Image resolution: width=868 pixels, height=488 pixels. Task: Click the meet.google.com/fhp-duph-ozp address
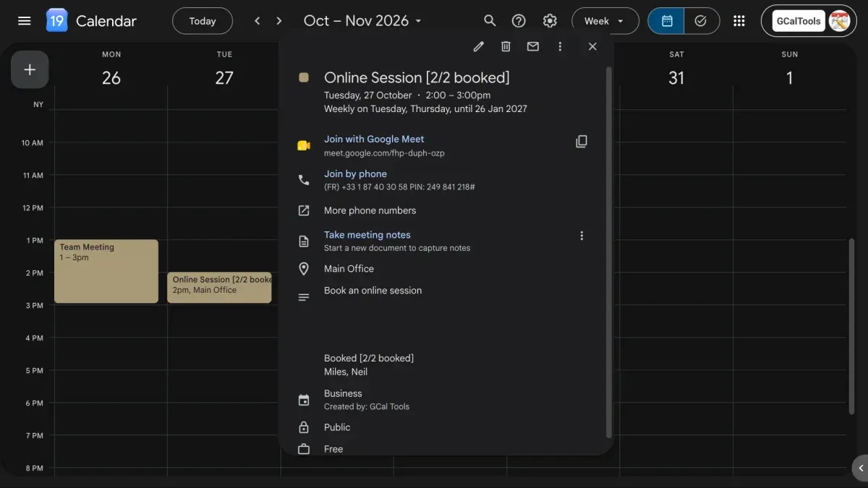pyautogui.click(x=384, y=153)
